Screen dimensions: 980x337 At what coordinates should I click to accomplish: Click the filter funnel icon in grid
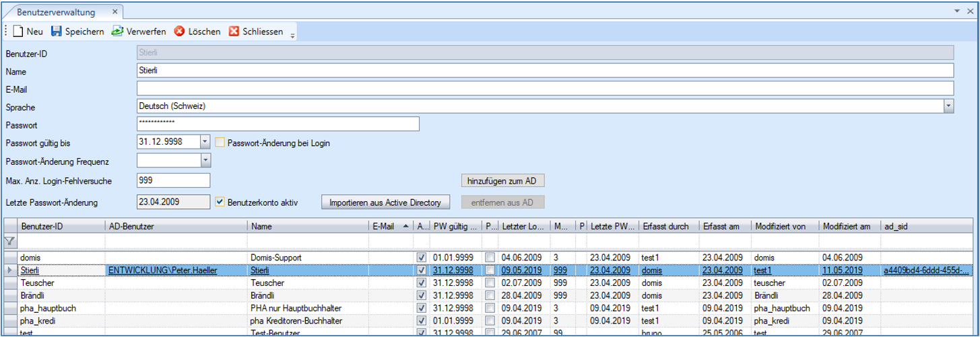[9, 241]
